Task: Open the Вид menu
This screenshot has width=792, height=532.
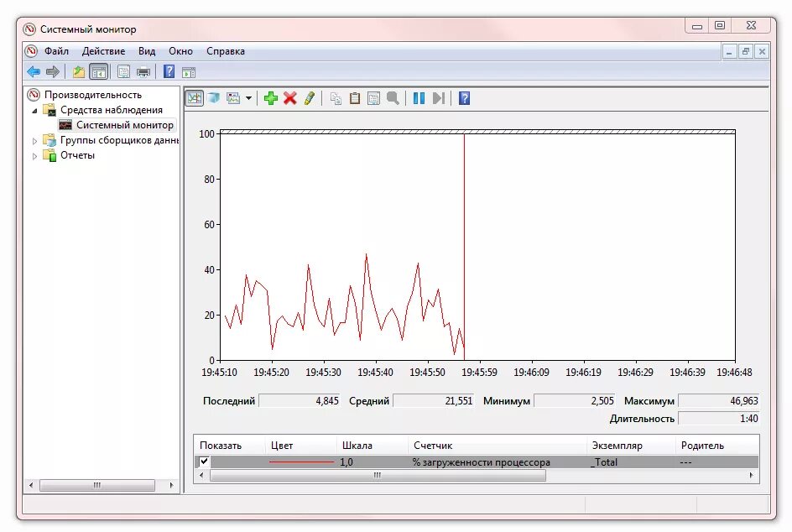Action: tap(147, 51)
